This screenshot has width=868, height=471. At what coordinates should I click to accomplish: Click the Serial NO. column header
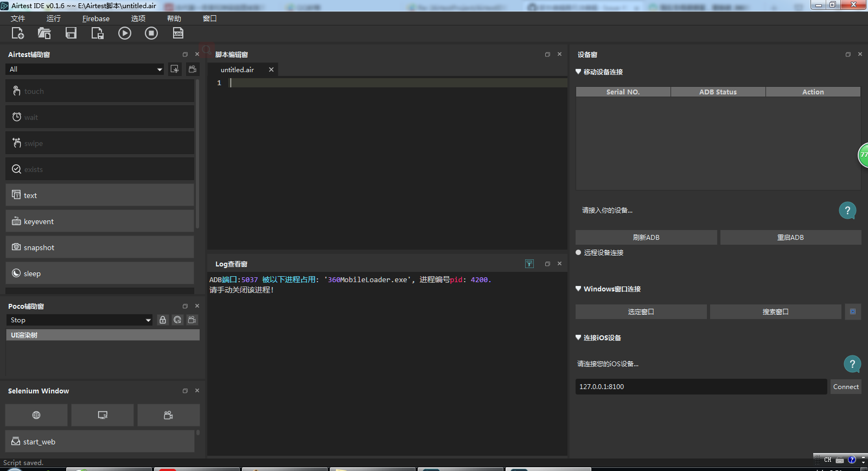(623, 92)
